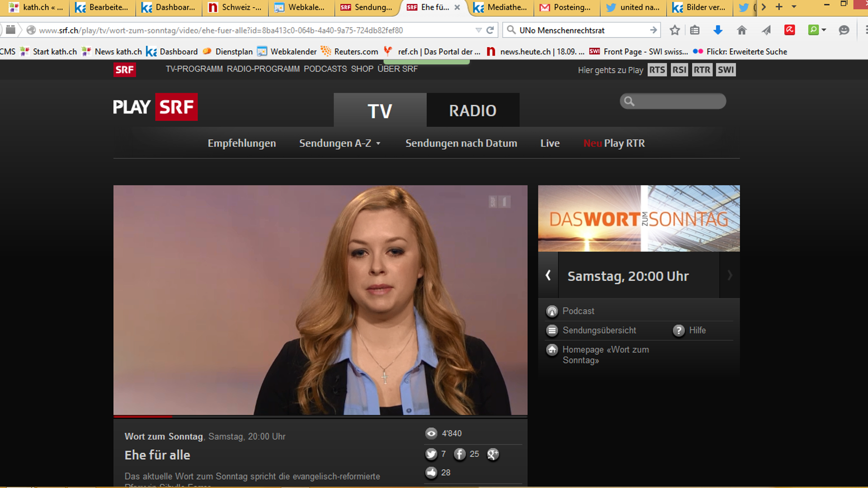Image resolution: width=868 pixels, height=488 pixels.
Task: Click the Homepage house icon
Action: [552, 350]
